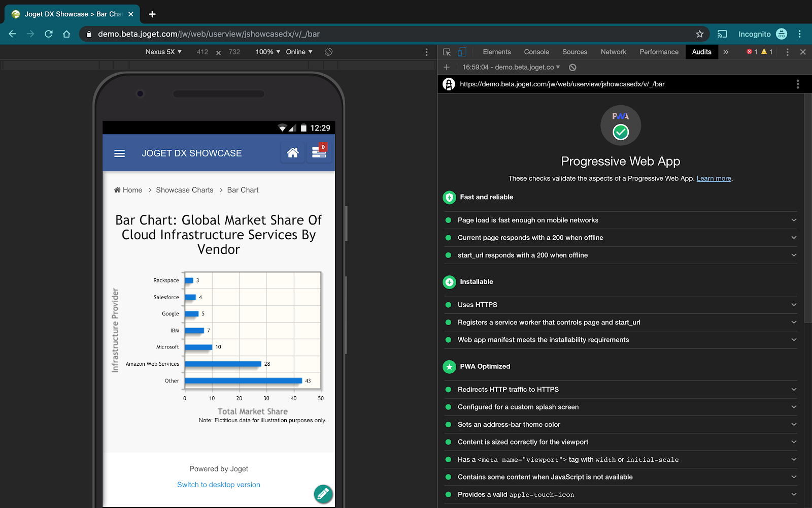Open DevTools customize menu
The image size is (812, 508).
click(x=787, y=52)
